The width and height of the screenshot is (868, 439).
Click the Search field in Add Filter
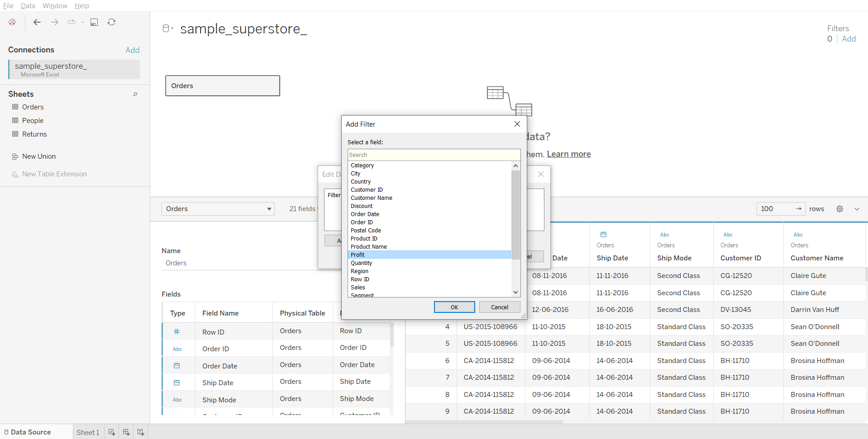pos(434,155)
